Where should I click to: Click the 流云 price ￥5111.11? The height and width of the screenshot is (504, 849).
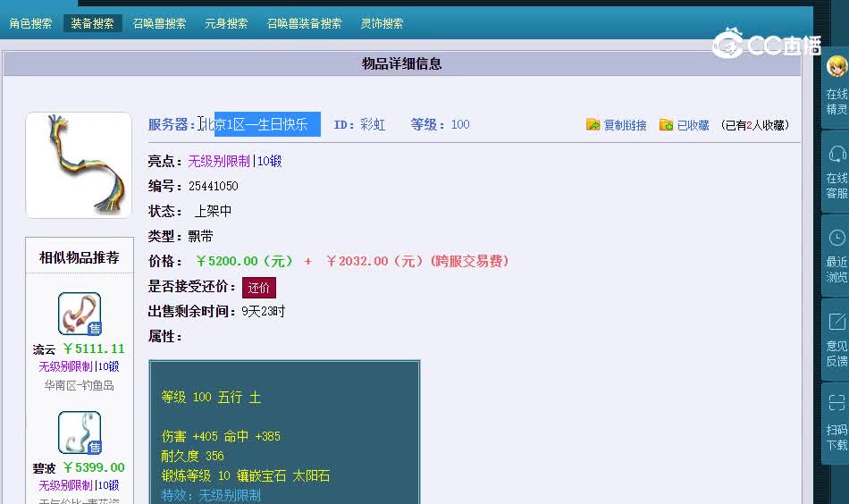pos(94,349)
